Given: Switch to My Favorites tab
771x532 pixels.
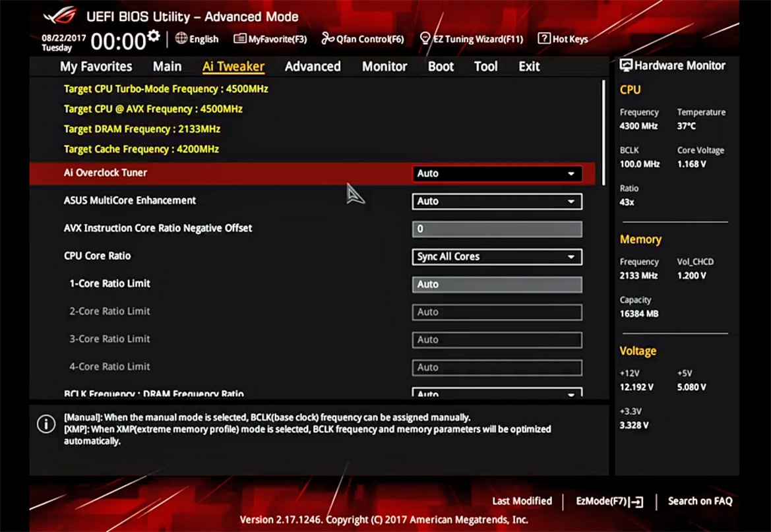Looking at the screenshot, I should [96, 67].
